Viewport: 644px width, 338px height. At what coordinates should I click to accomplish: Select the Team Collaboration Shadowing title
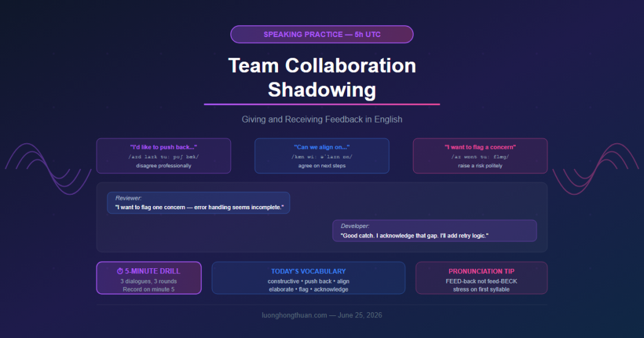pyautogui.click(x=321, y=77)
